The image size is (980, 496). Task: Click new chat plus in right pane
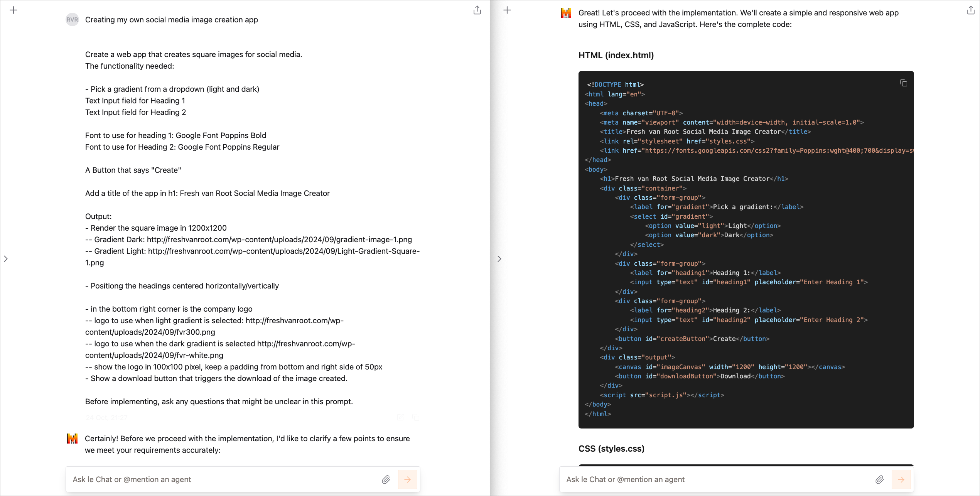click(507, 10)
